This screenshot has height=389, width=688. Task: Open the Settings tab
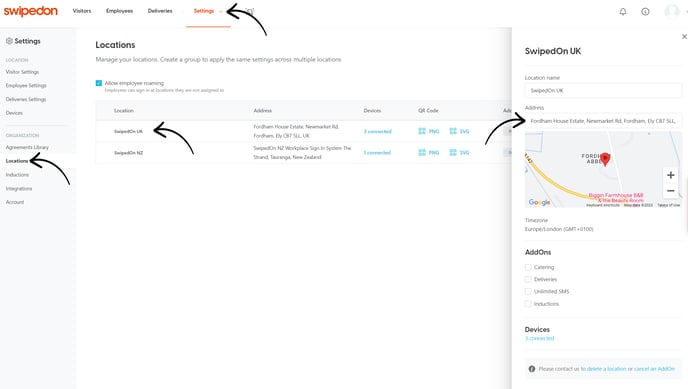tap(204, 11)
